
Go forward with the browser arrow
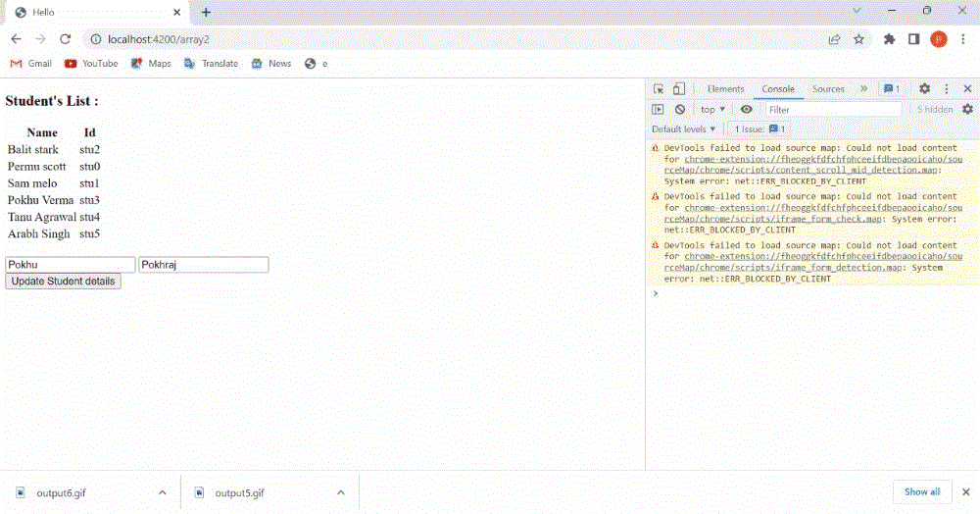tap(40, 39)
